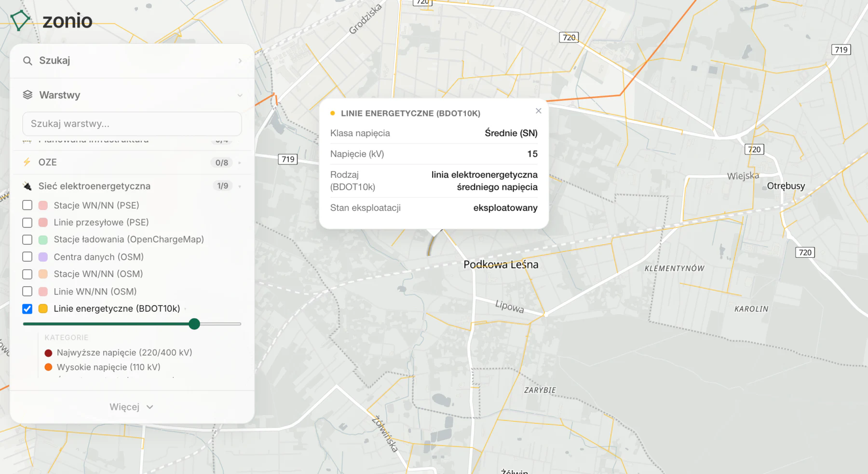Focus the Szukaj warstwy input field
The width and height of the screenshot is (868, 474).
[132, 124]
